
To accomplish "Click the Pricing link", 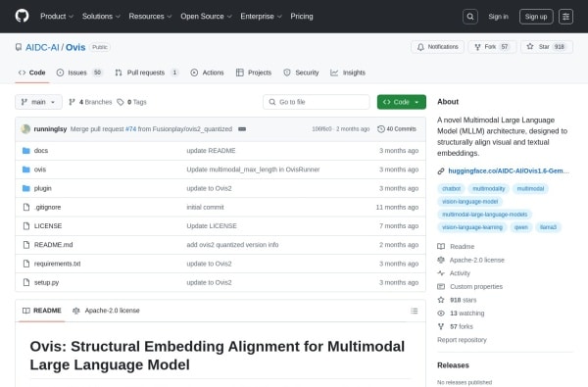I will coord(302,16).
